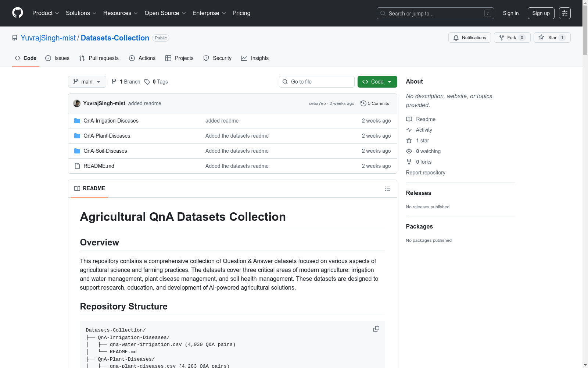Open the Insights tab
Screen dimensions: 588x368
(x=255, y=58)
